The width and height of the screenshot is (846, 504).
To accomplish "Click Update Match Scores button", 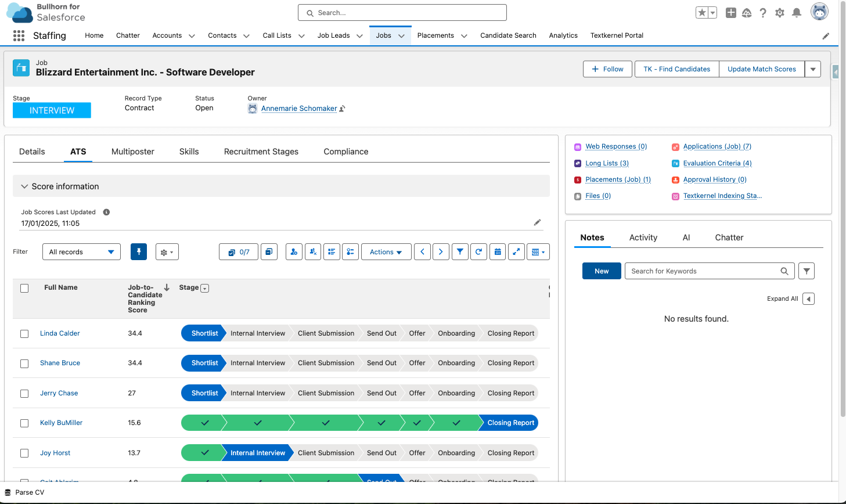I will pos(762,69).
